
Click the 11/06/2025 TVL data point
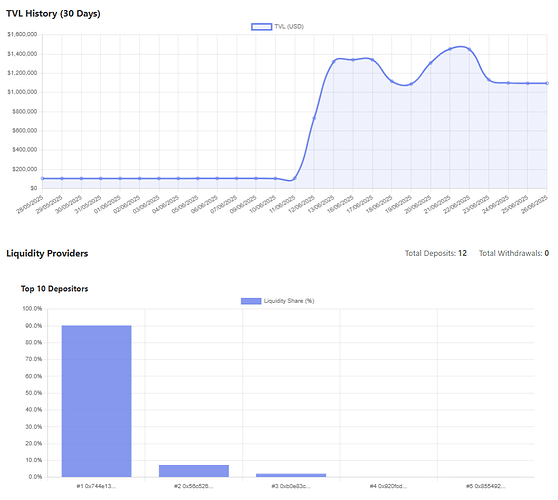(x=295, y=178)
